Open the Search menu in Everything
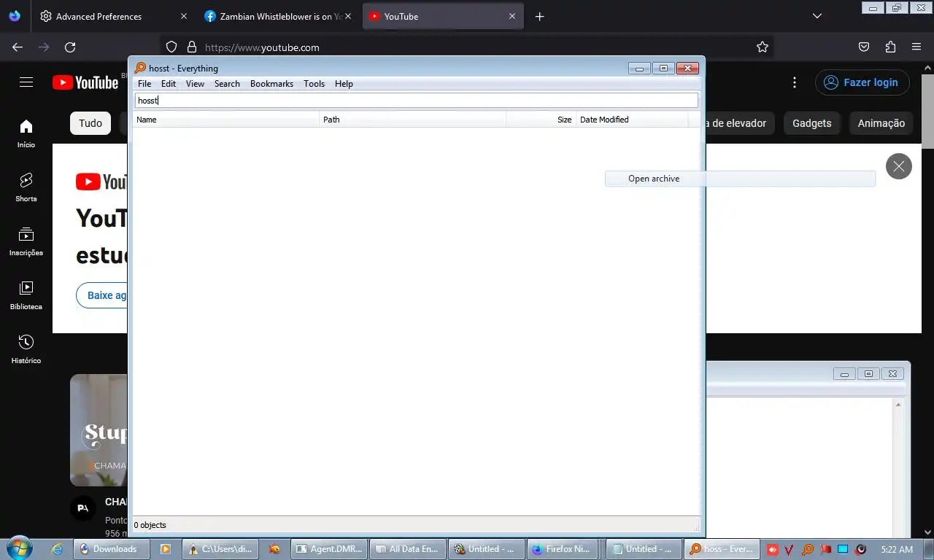Image resolution: width=934 pixels, height=560 pixels. tap(227, 84)
